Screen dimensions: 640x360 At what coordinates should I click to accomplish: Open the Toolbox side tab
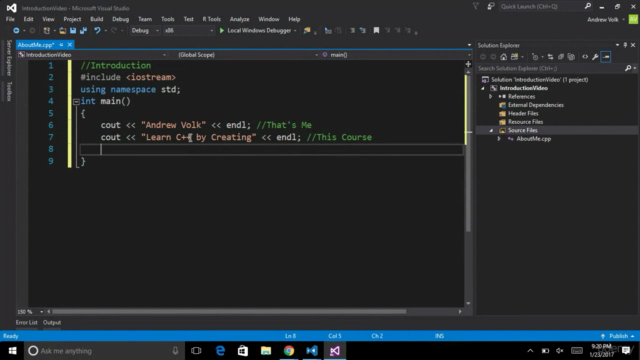(9, 91)
